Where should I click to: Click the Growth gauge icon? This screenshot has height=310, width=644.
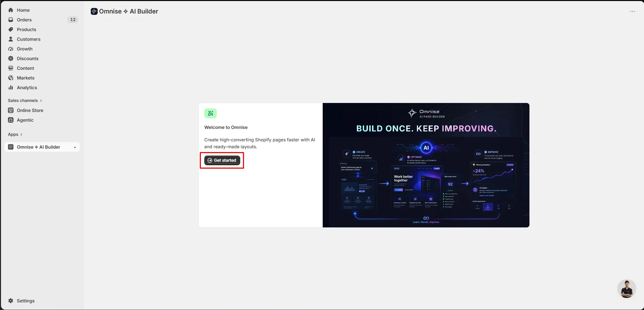coord(11,49)
